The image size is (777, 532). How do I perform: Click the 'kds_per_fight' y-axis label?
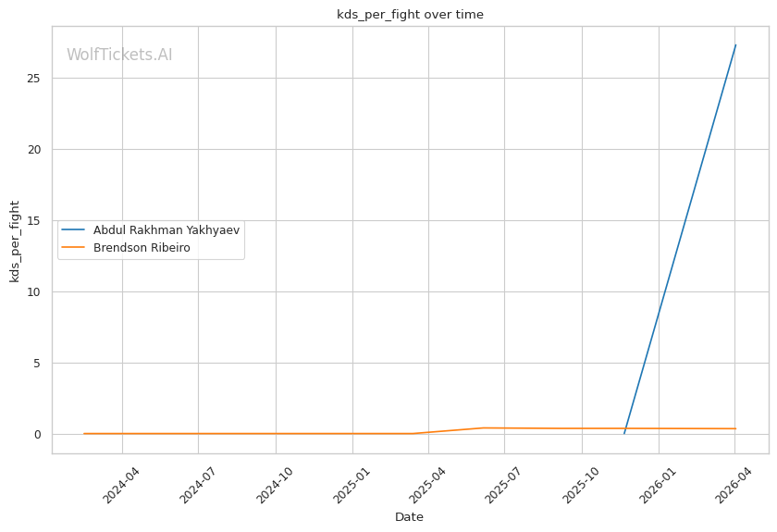coord(15,241)
